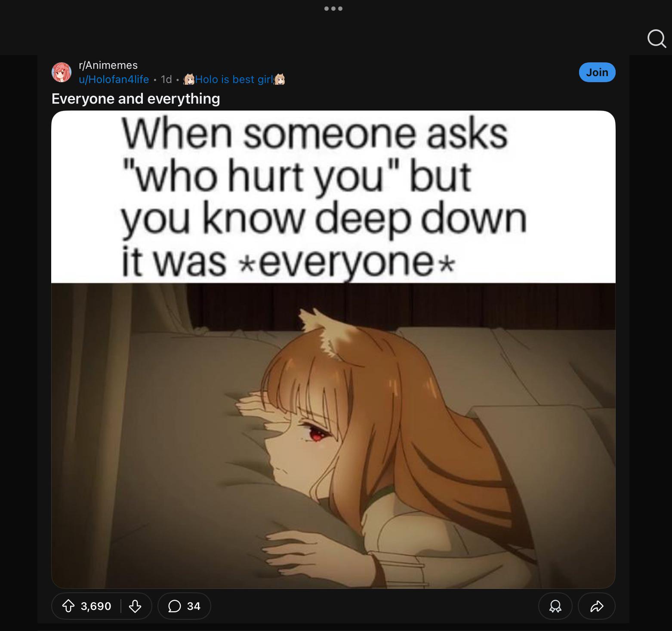Visit the r/Animemes subreddit link
Image resolution: width=672 pixels, height=631 pixels.
[x=108, y=65]
